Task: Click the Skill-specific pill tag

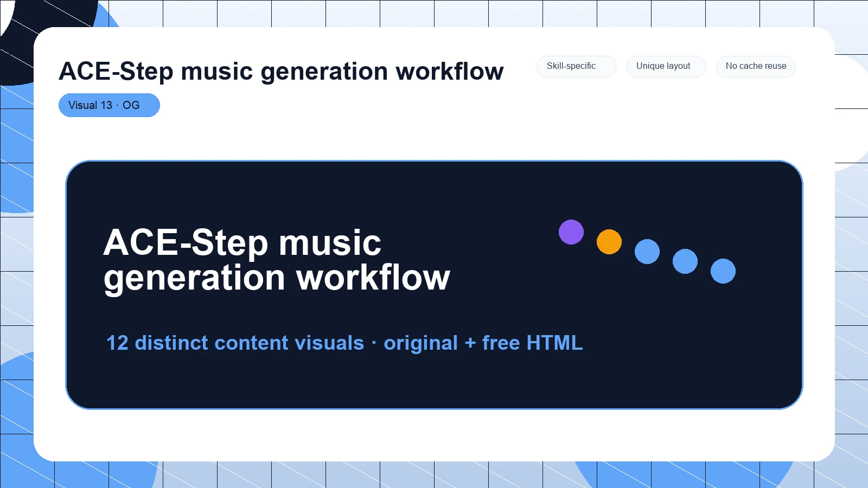Action: click(576, 66)
